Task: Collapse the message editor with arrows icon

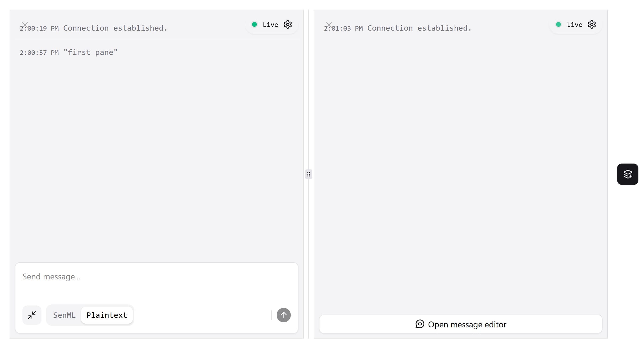Action: pyautogui.click(x=32, y=315)
